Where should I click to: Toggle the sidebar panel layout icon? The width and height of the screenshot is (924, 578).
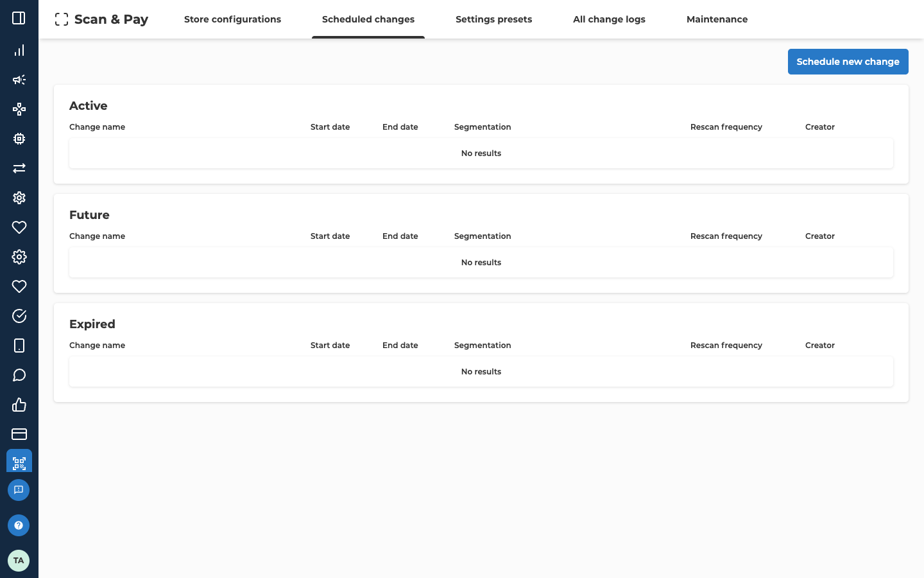19,18
